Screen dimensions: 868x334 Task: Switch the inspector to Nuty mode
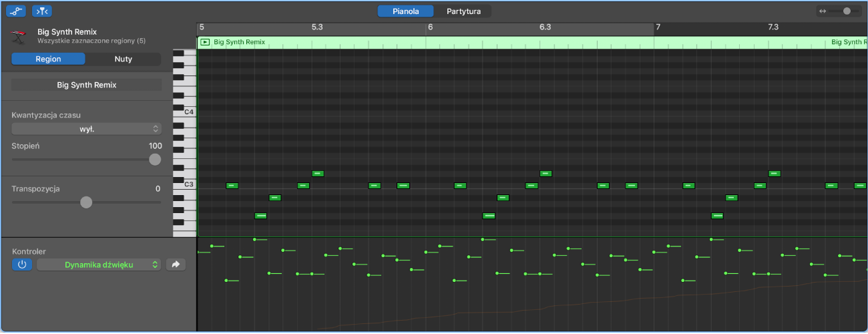pyautogui.click(x=123, y=59)
